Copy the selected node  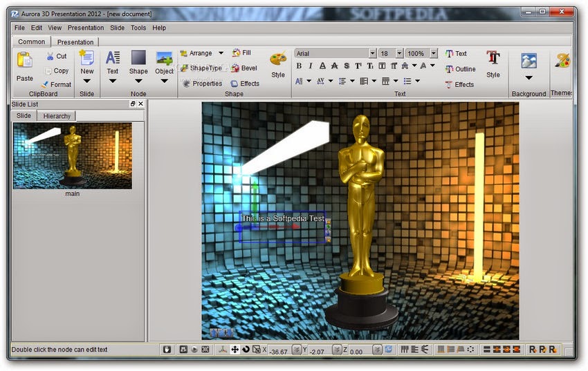pos(57,70)
